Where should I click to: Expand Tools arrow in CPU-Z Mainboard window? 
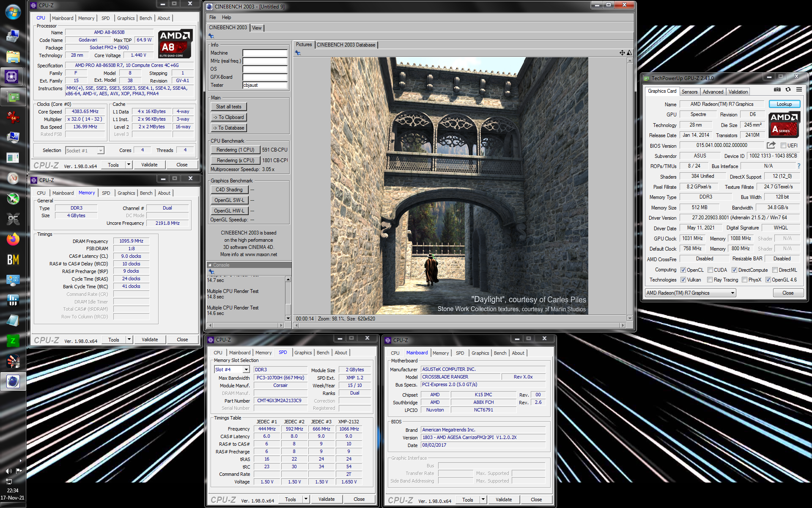click(483, 500)
